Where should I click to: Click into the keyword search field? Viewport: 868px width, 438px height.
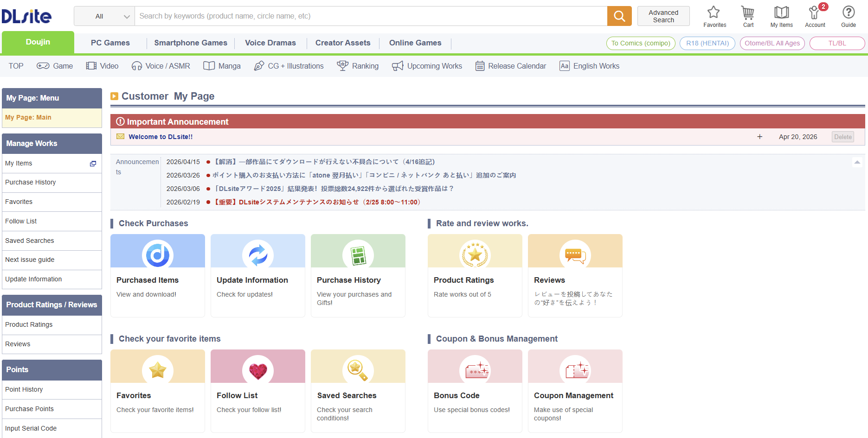371,16
